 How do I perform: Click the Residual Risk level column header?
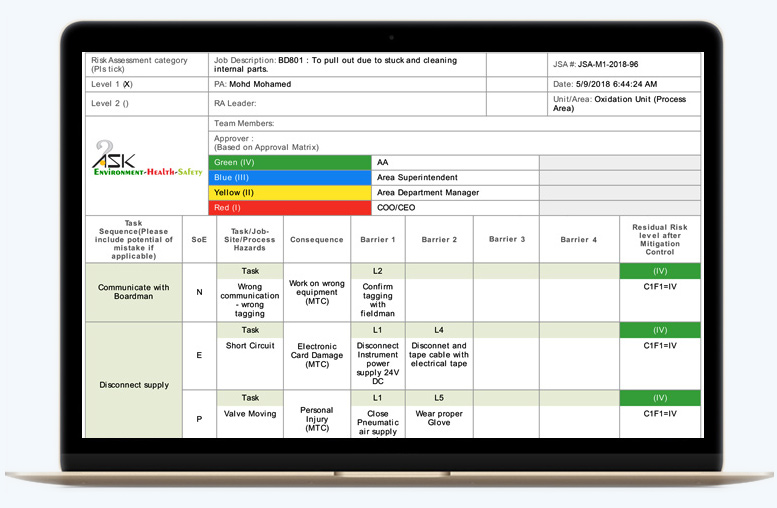[659, 240]
